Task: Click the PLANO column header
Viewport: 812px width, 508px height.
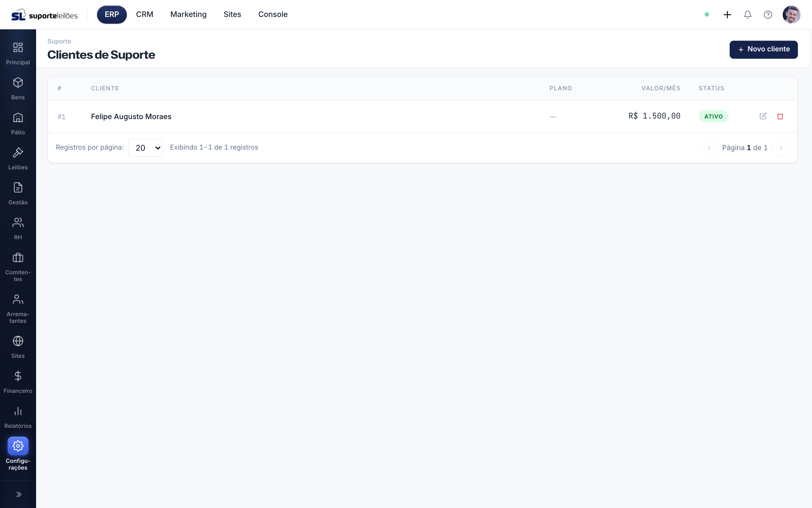Action: pyautogui.click(x=561, y=88)
